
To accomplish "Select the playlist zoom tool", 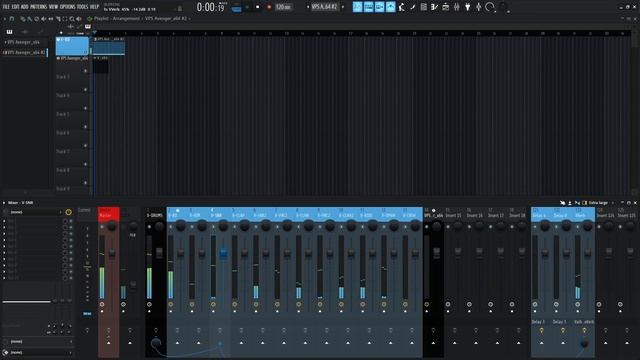I will 72,19.
